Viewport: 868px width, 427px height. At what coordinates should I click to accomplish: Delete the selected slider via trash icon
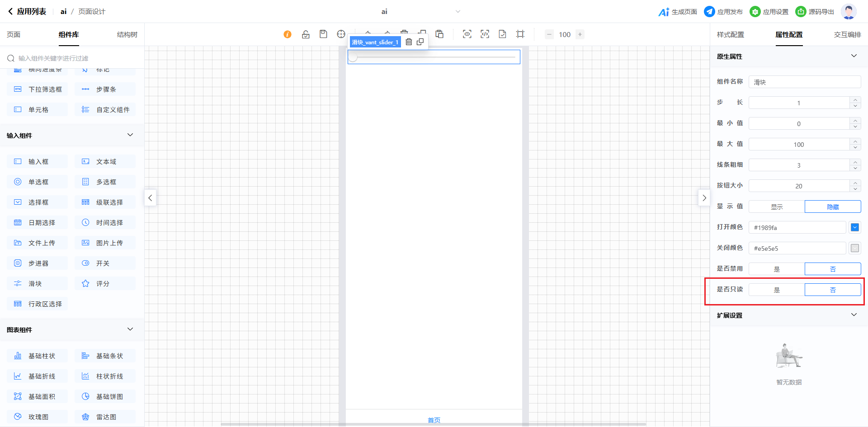[x=409, y=42]
